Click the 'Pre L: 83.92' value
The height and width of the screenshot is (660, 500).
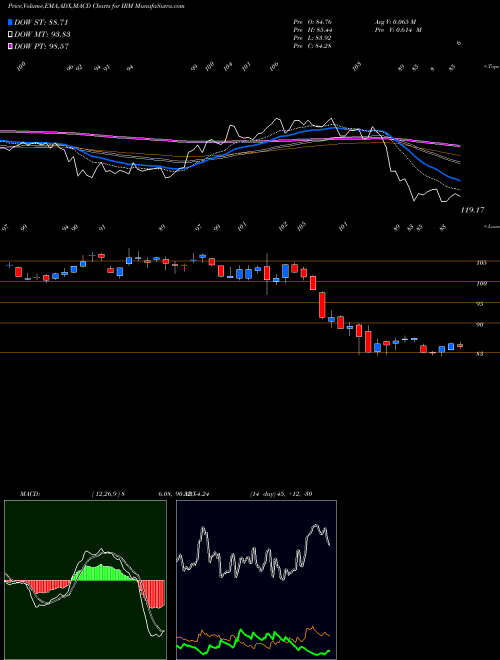coord(313,38)
